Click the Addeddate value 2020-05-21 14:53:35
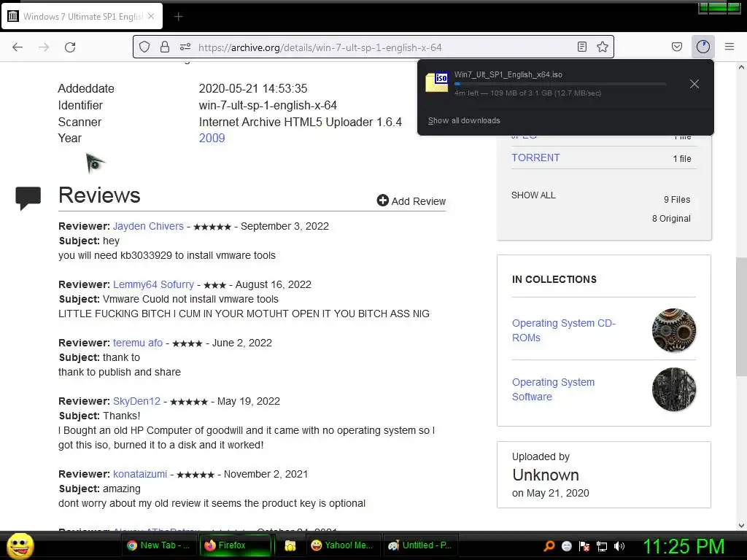Screen dimensions: 747x560 coord(253,88)
